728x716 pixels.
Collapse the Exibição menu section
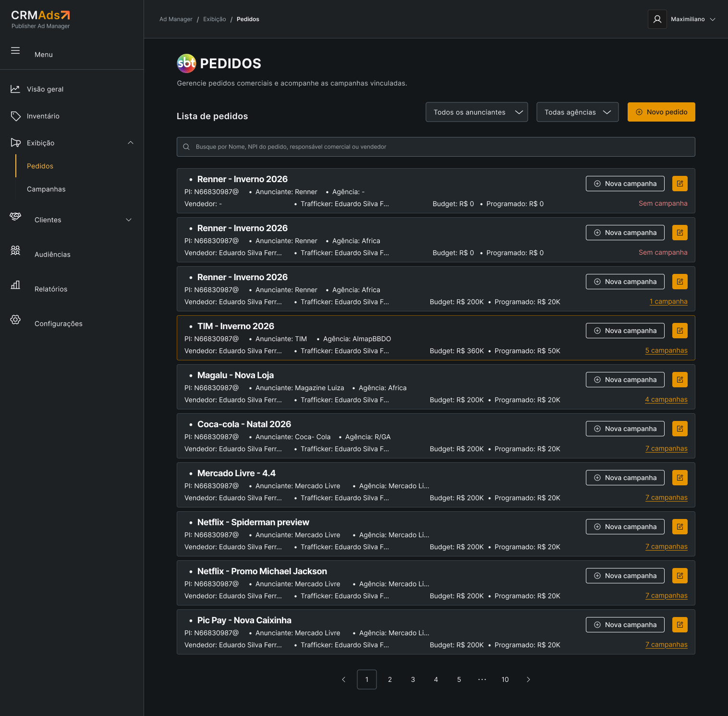[x=131, y=143]
